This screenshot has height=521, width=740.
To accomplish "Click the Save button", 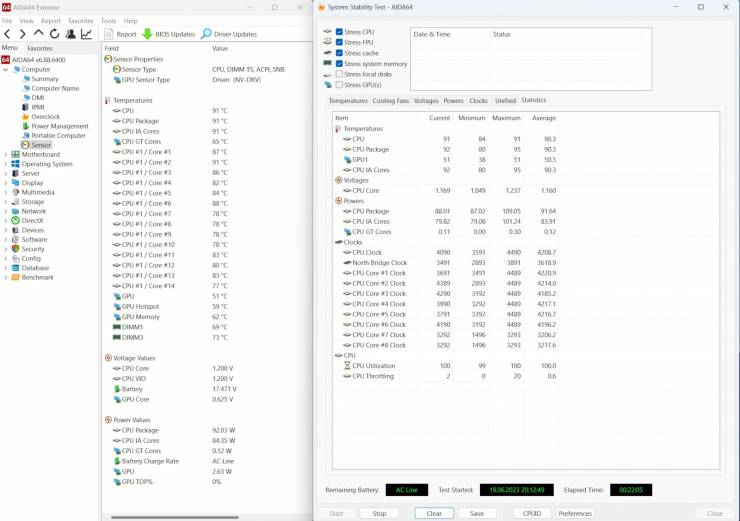I will pyautogui.click(x=477, y=513).
